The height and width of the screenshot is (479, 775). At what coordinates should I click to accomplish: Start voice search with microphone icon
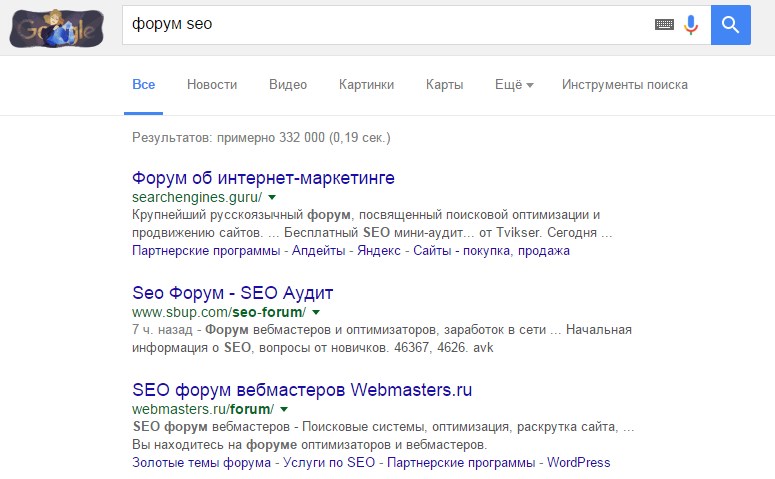click(x=691, y=25)
